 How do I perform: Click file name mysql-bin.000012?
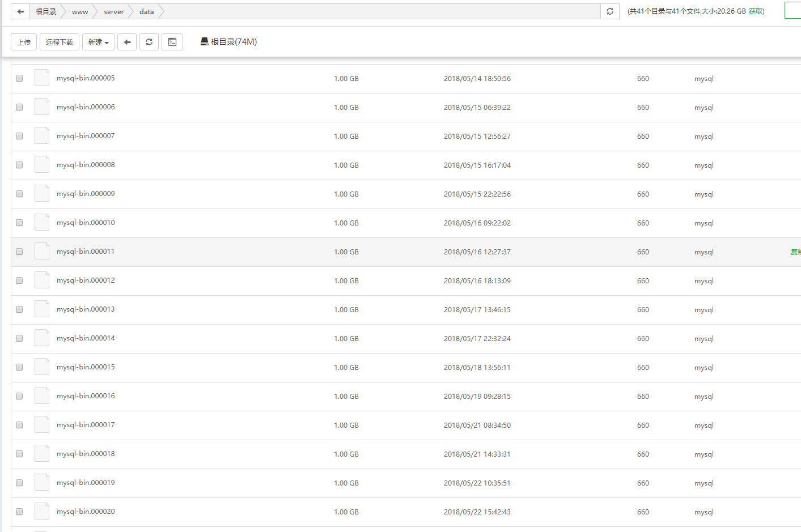pyautogui.click(x=86, y=280)
